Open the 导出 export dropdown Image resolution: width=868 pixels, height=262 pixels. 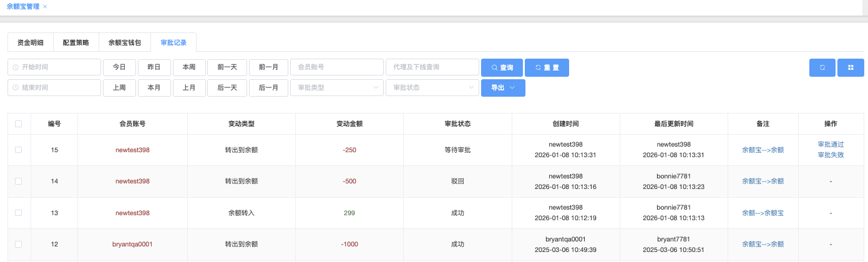(502, 88)
